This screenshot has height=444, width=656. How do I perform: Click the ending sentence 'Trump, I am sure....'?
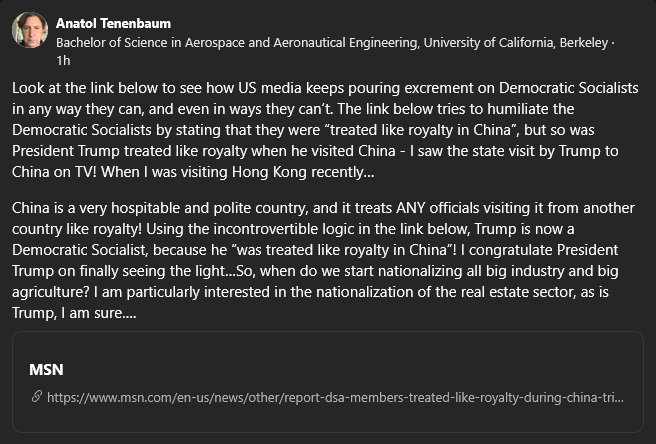(x=74, y=313)
